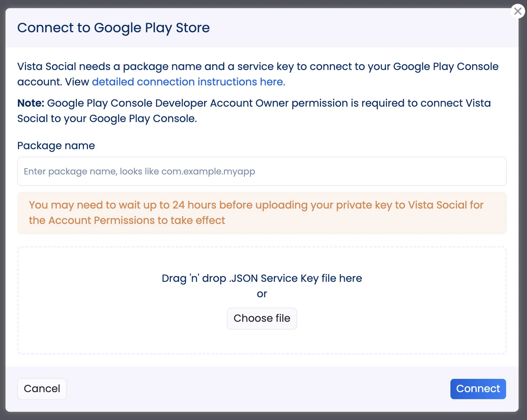Open the detailed connection instructions link

pos(188,82)
